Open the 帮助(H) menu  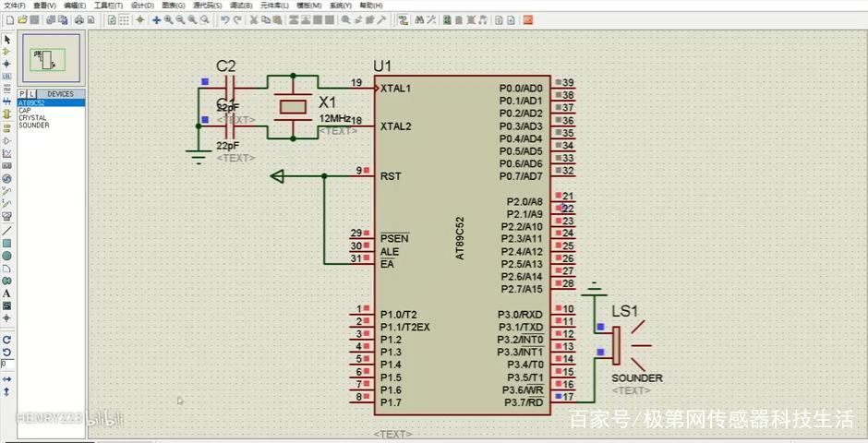point(371,6)
